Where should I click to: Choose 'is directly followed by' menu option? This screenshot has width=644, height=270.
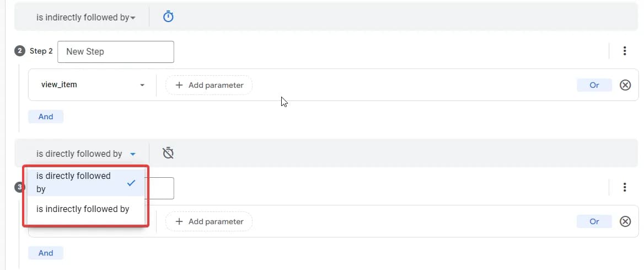[85, 182]
